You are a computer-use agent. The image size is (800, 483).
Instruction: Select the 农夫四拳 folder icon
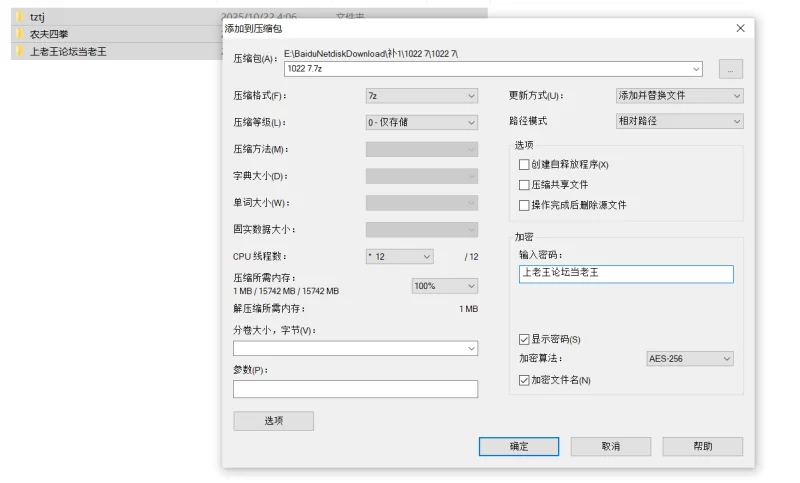19,33
